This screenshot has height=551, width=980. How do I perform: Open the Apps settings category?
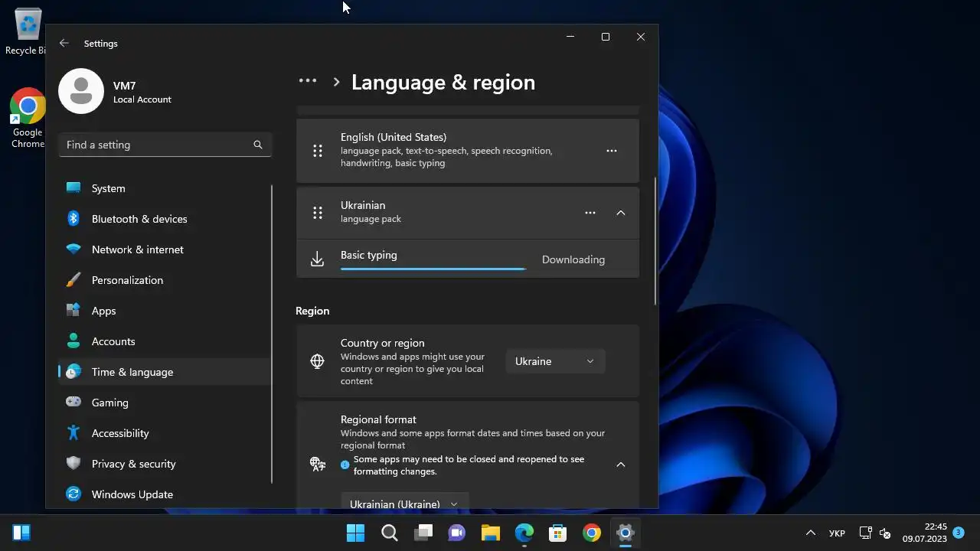click(x=165, y=311)
